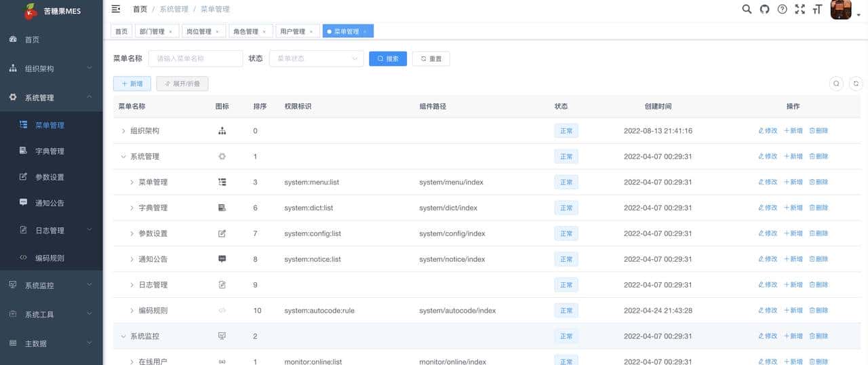Open the GitHub source icon
This screenshot has height=365, width=868.
click(x=764, y=9)
